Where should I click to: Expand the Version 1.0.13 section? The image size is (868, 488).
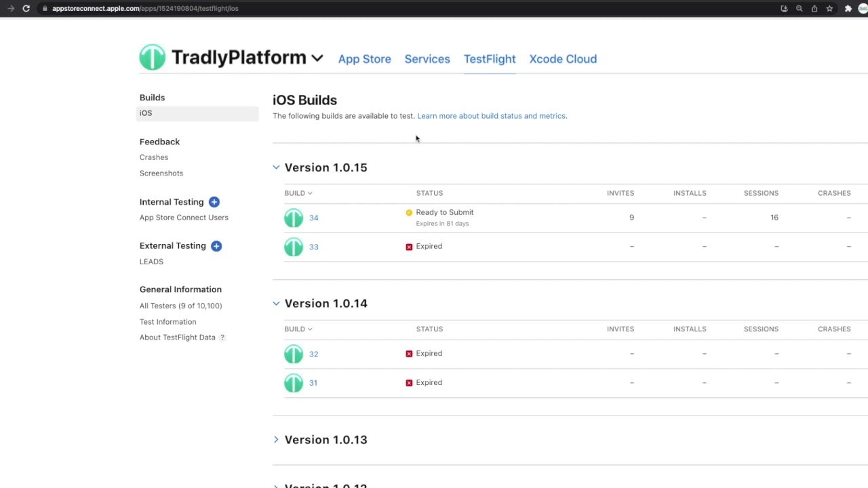click(276, 440)
